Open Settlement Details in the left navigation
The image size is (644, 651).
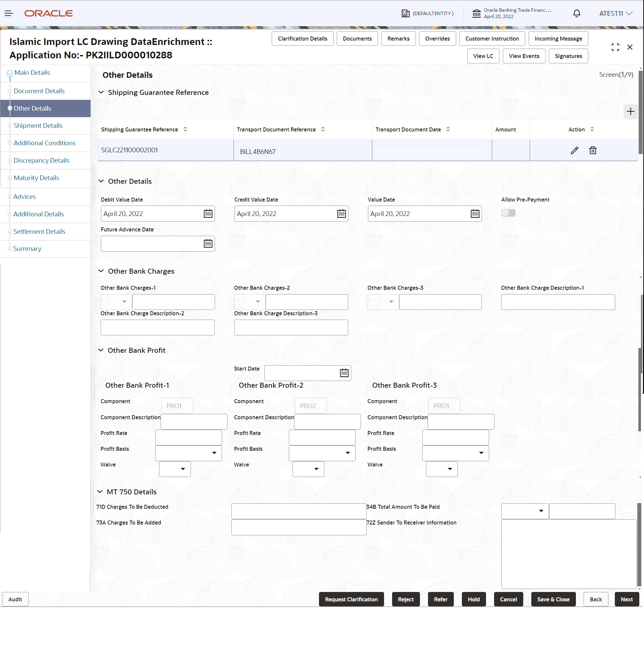[39, 231]
